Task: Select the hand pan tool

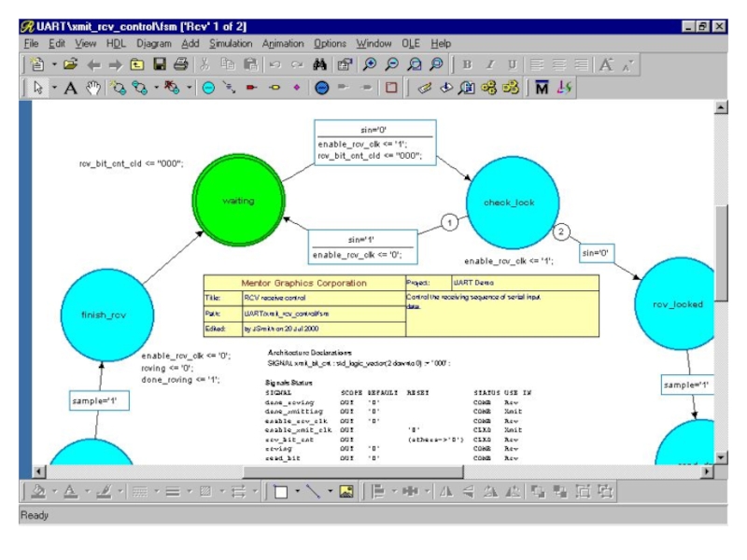Action: coord(92,90)
